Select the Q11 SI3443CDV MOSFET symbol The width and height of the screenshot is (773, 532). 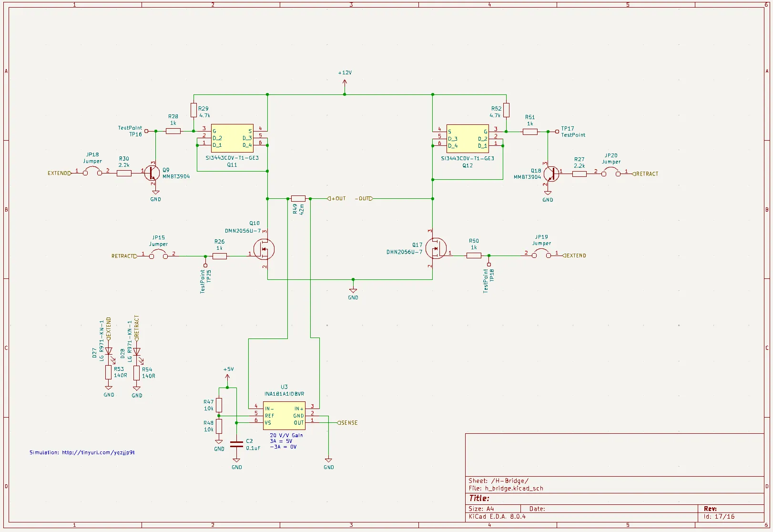click(x=232, y=138)
